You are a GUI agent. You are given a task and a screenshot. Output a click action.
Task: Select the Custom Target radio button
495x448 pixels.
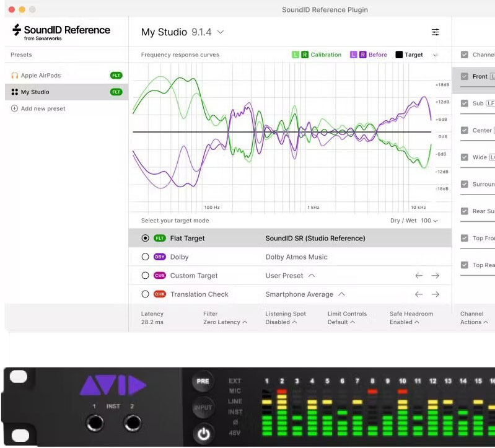pyautogui.click(x=145, y=275)
